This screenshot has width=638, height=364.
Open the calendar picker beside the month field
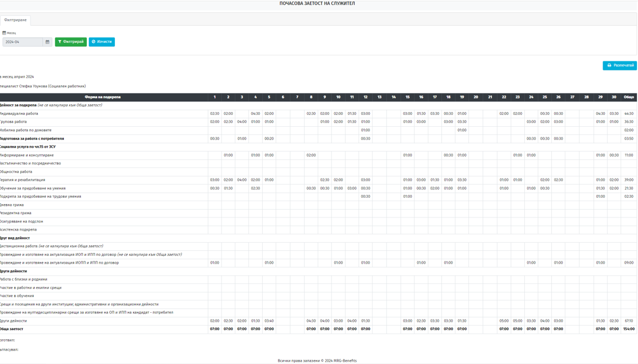pyautogui.click(x=47, y=42)
